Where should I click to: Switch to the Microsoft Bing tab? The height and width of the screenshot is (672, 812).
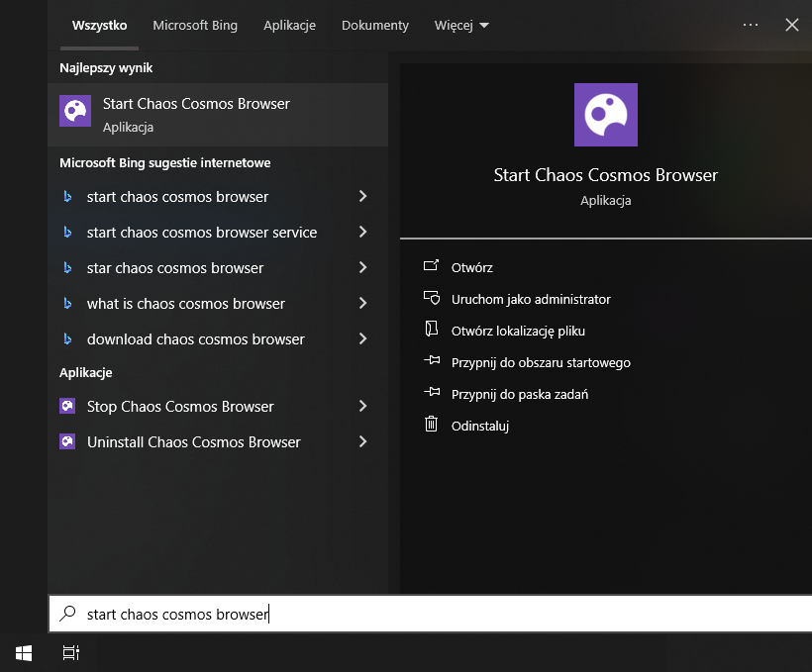pos(195,26)
